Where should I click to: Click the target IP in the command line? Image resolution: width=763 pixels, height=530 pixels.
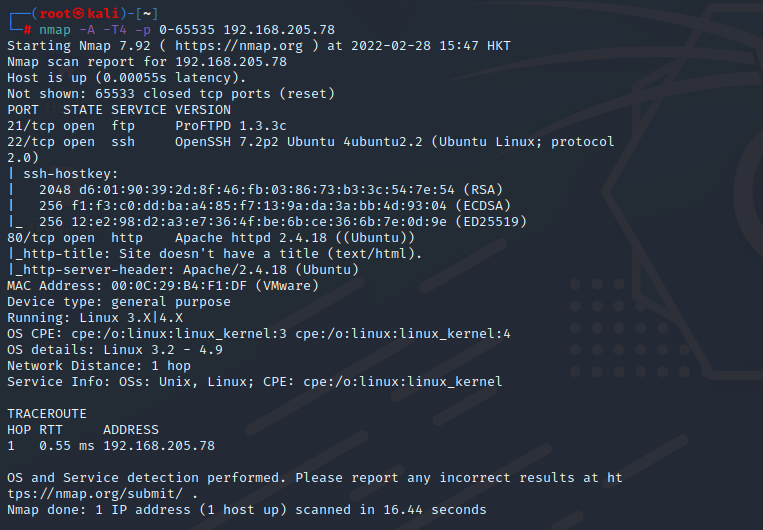click(279, 30)
